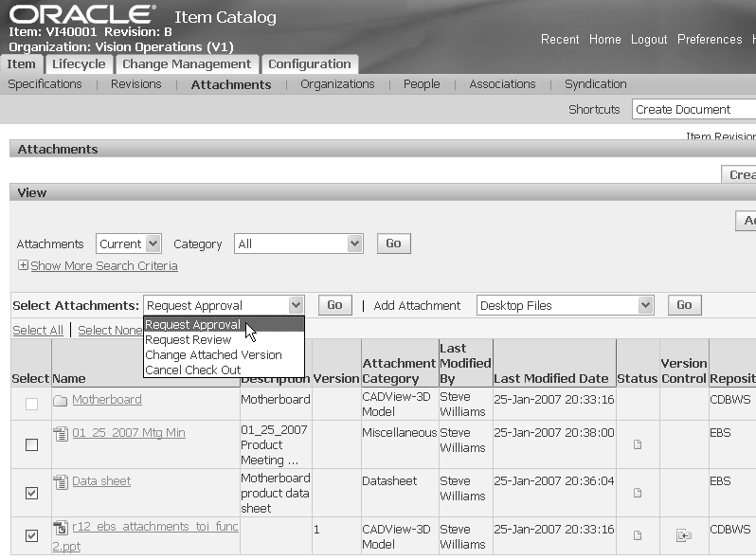756x560 pixels.
Task: Click Go next to Select Attachments
Action: point(335,305)
